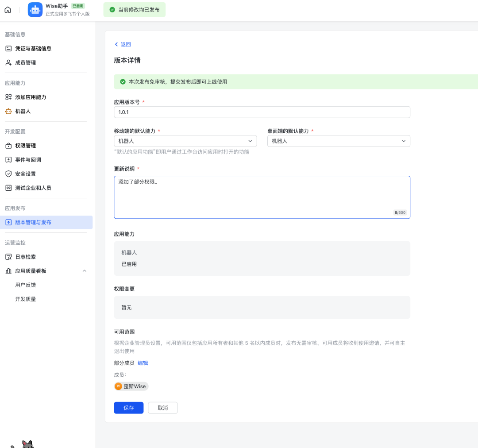Click the 安全设置 shield icon

(x=8, y=174)
